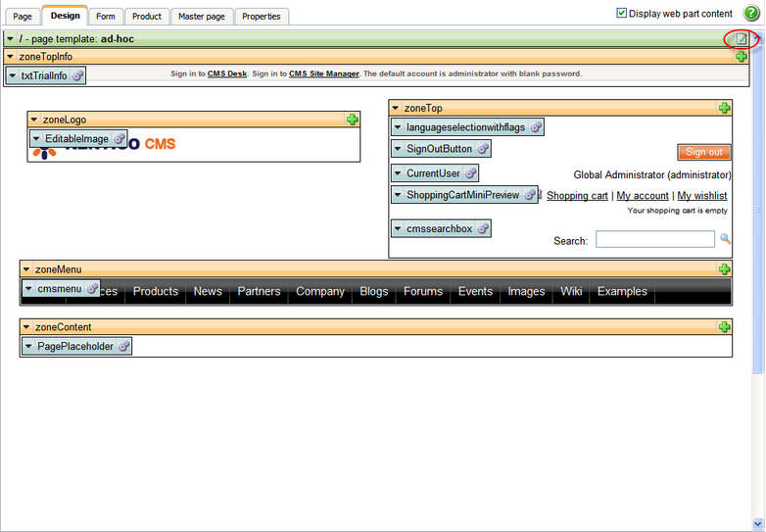Open CurrentUser web part menu arrow

coord(398,173)
